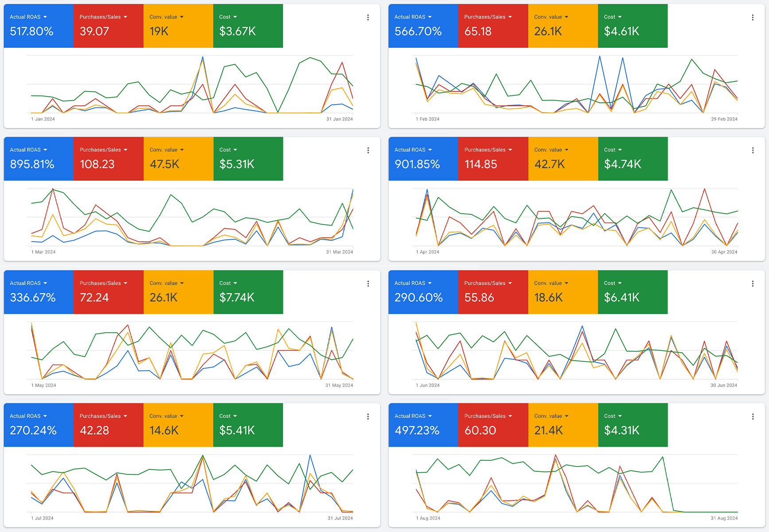
Task: Expand Cost dropdown showing $4.74K
Action: (x=620, y=150)
